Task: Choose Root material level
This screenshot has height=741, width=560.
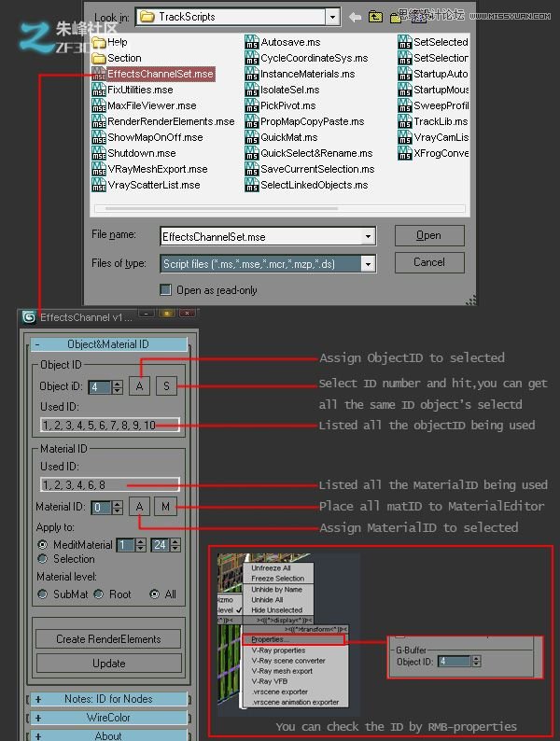Action: (x=99, y=594)
